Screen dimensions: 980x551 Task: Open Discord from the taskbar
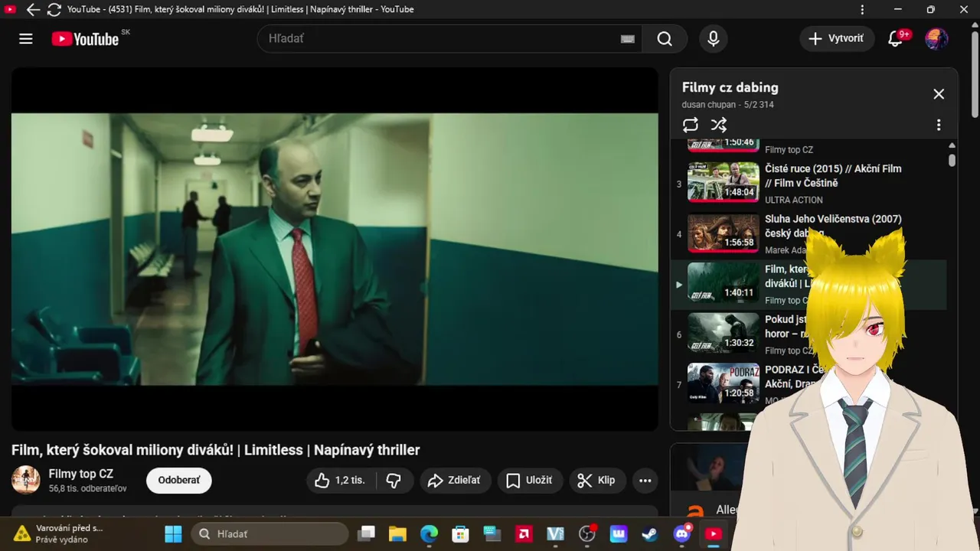pos(681,533)
